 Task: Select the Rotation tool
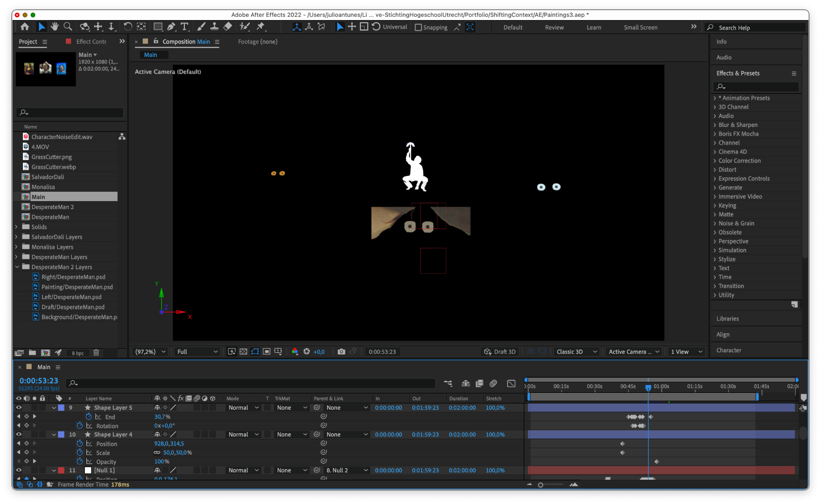tap(127, 27)
